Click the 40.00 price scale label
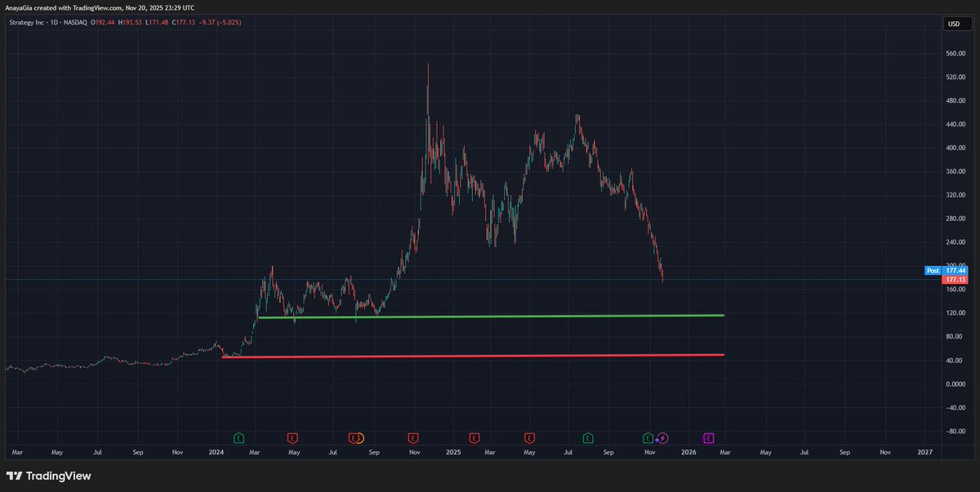980x492 pixels. 955,361
